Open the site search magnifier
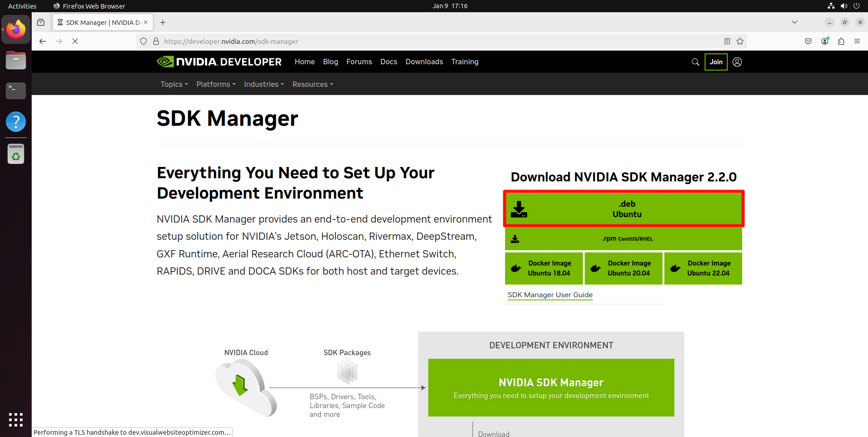 click(x=696, y=62)
